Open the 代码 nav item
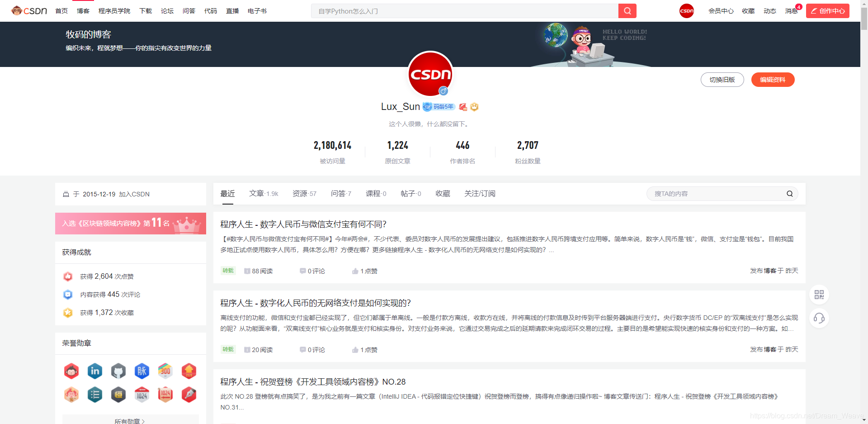This screenshot has height=424, width=868. pyautogui.click(x=211, y=11)
